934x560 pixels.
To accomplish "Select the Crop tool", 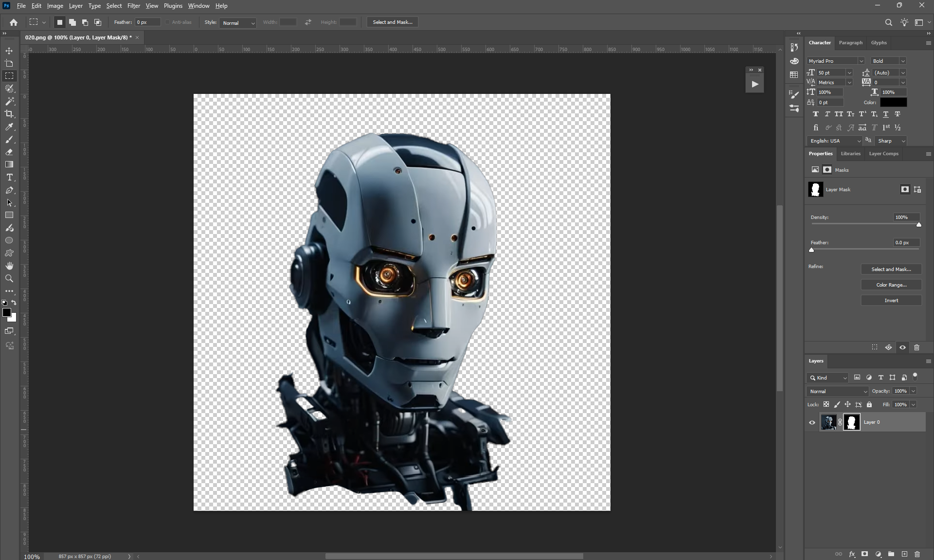I will [9, 114].
